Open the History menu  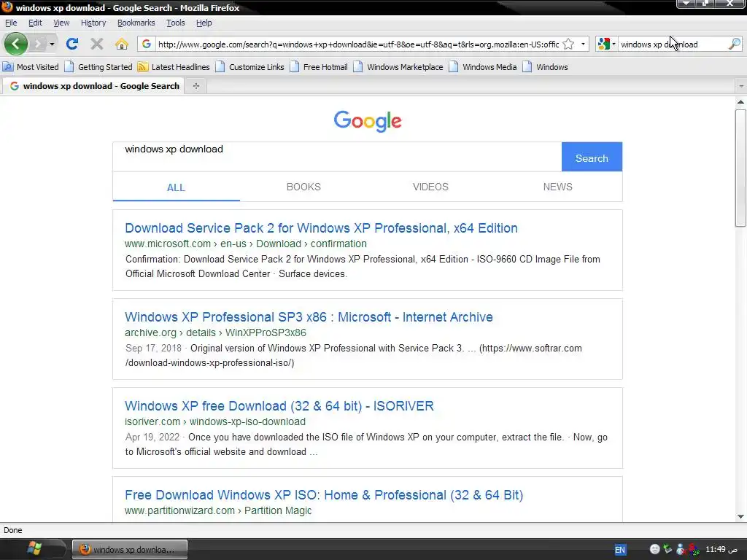click(x=93, y=23)
